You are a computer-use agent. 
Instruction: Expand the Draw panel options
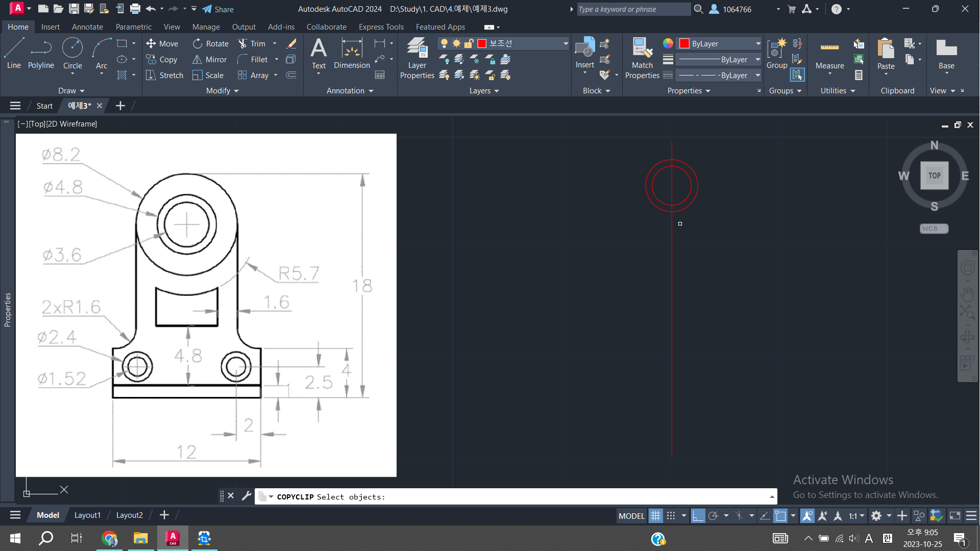point(71,91)
